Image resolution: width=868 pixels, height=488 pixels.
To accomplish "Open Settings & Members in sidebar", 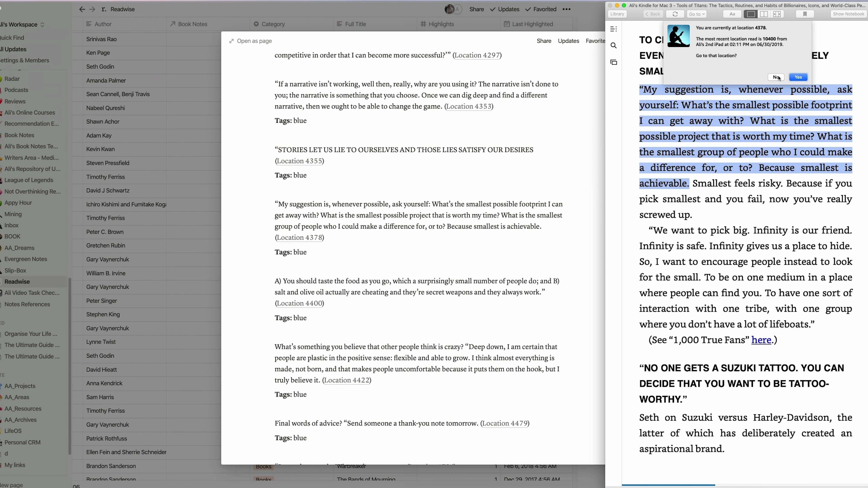I will click(x=25, y=60).
